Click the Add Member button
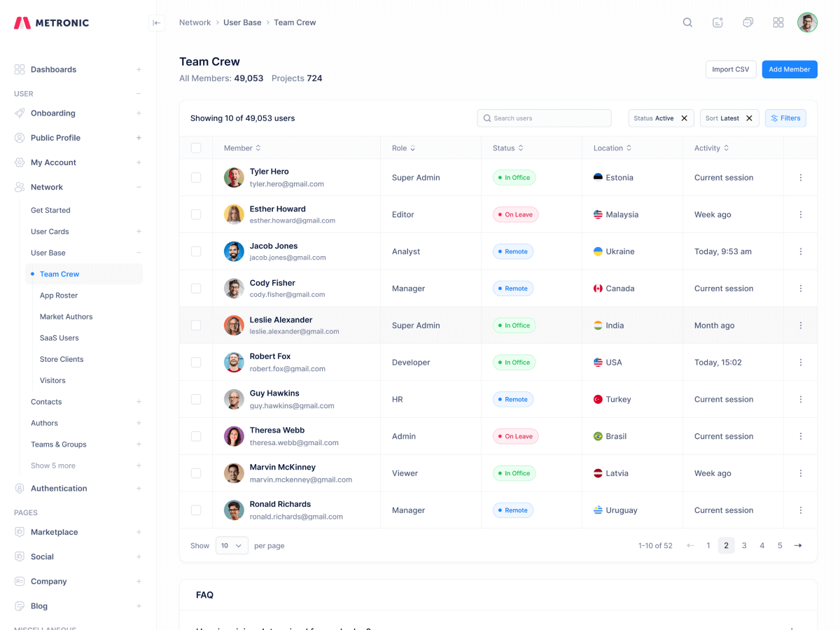The width and height of the screenshot is (840, 630). (x=789, y=69)
